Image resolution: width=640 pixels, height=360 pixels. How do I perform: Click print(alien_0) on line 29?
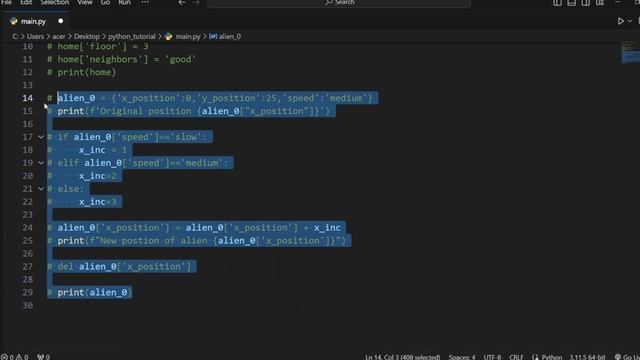[x=89, y=292]
